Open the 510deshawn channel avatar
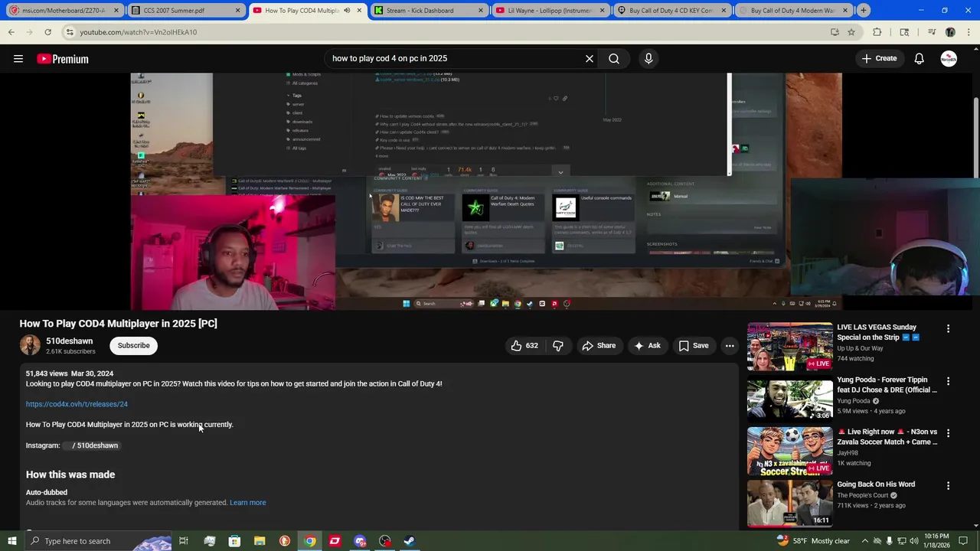This screenshot has height=551, width=980. [x=30, y=346]
